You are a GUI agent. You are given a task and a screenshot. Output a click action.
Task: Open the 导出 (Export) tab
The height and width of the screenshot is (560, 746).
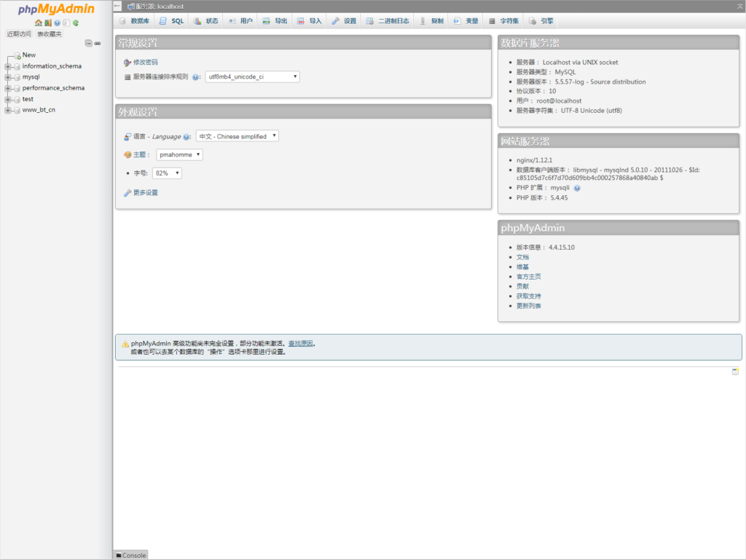[275, 21]
